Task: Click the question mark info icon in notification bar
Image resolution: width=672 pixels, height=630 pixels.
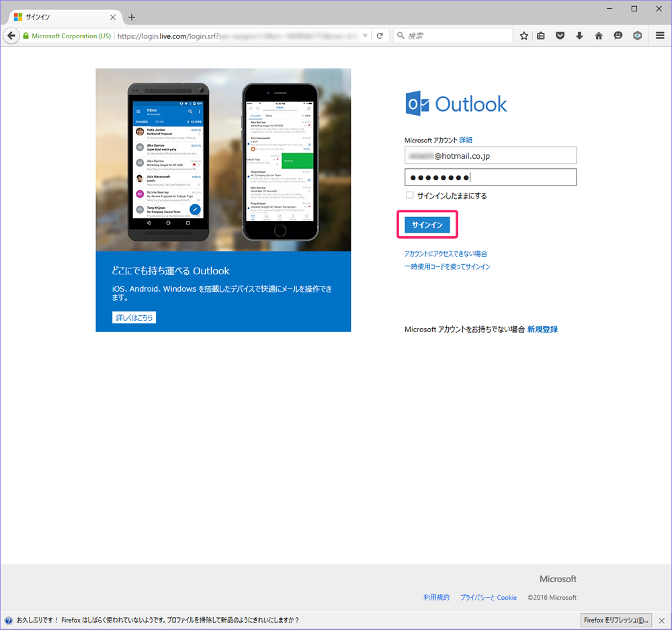Action: (x=9, y=620)
